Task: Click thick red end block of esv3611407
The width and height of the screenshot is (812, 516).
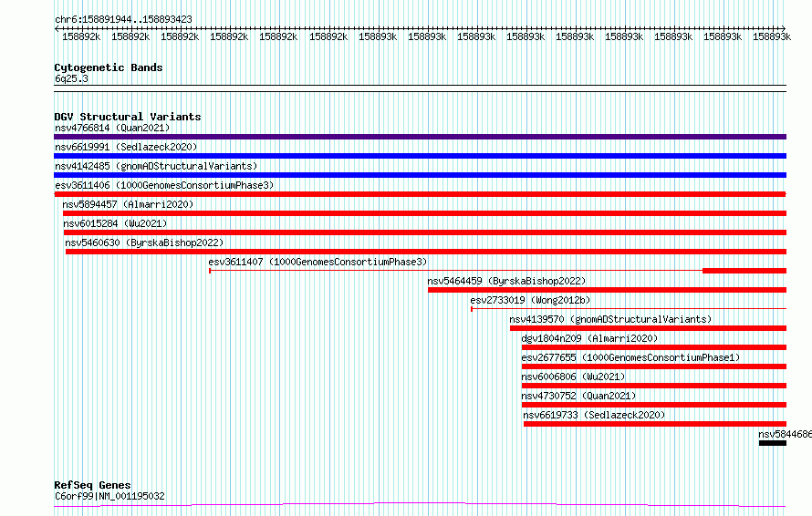Action: (x=744, y=271)
